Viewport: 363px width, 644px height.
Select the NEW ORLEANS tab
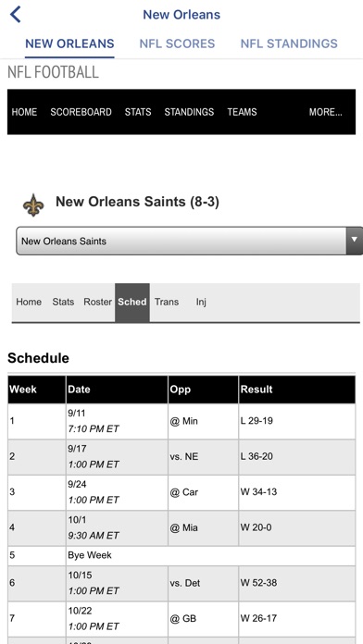pyautogui.click(x=69, y=43)
